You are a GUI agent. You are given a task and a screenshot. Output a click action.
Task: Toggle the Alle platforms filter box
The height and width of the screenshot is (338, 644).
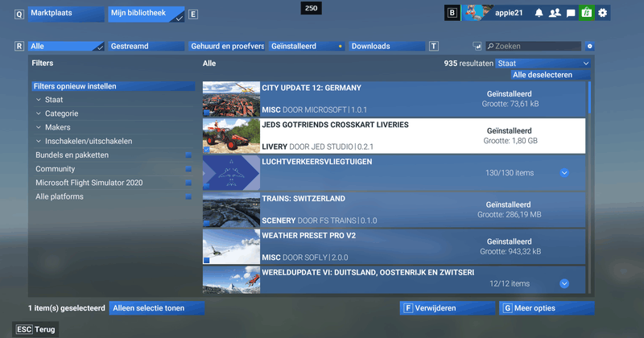pyautogui.click(x=188, y=196)
